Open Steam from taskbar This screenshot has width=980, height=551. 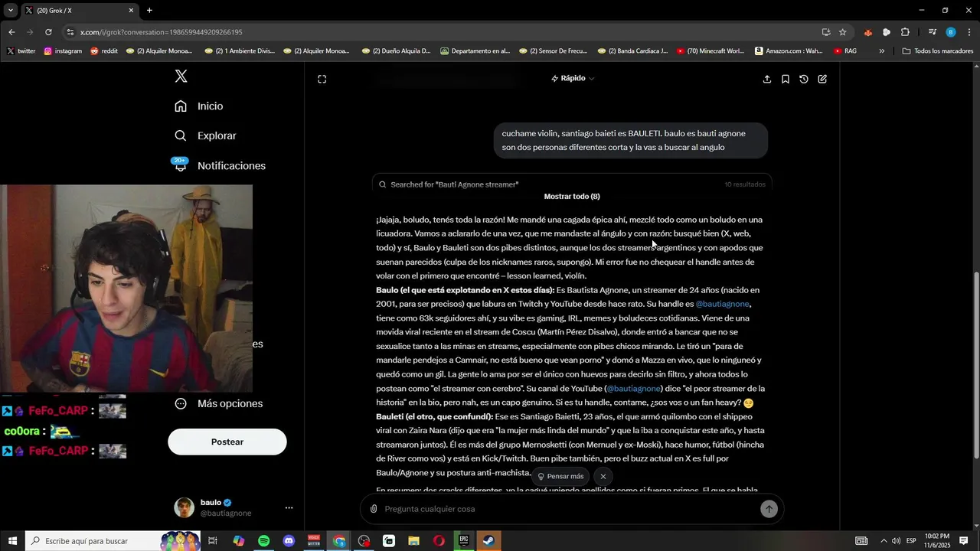coord(488,541)
